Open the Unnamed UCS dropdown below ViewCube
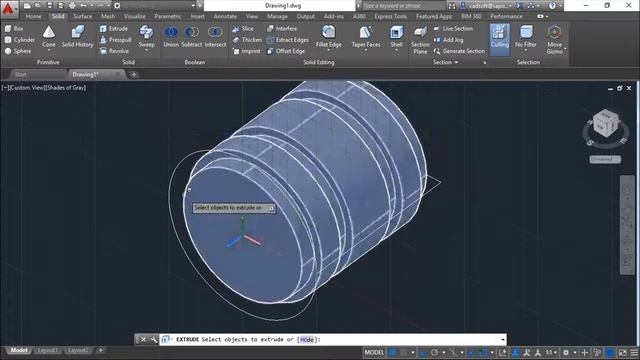 pos(605,159)
